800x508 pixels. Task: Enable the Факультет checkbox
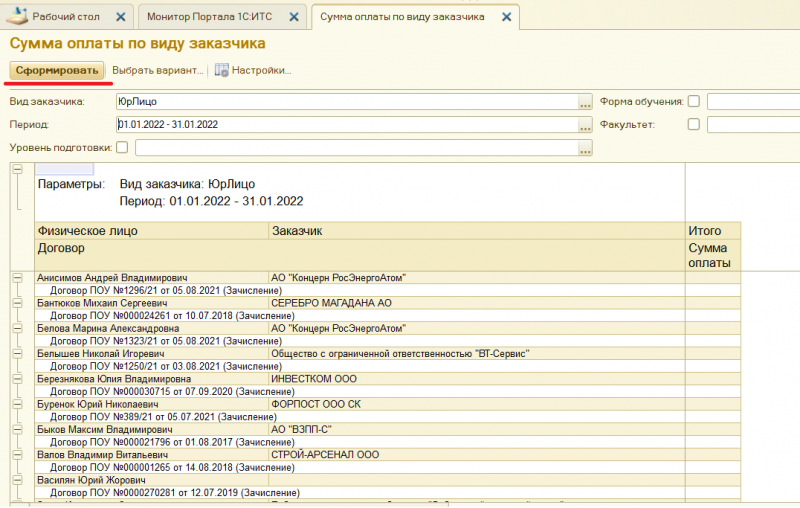694,124
